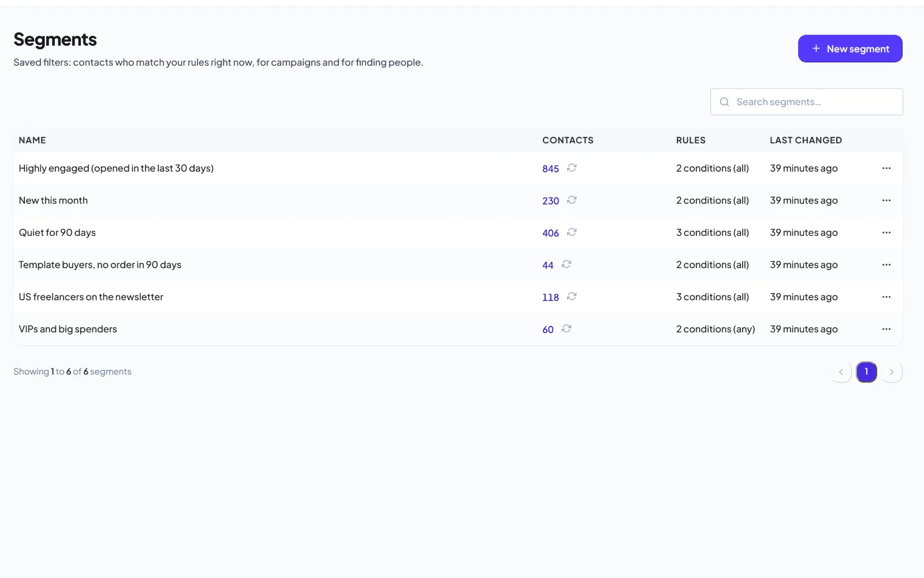Click the Segments page heading
Image resolution: width=924 pixels, height=578 pixels.
click(55, 39)
